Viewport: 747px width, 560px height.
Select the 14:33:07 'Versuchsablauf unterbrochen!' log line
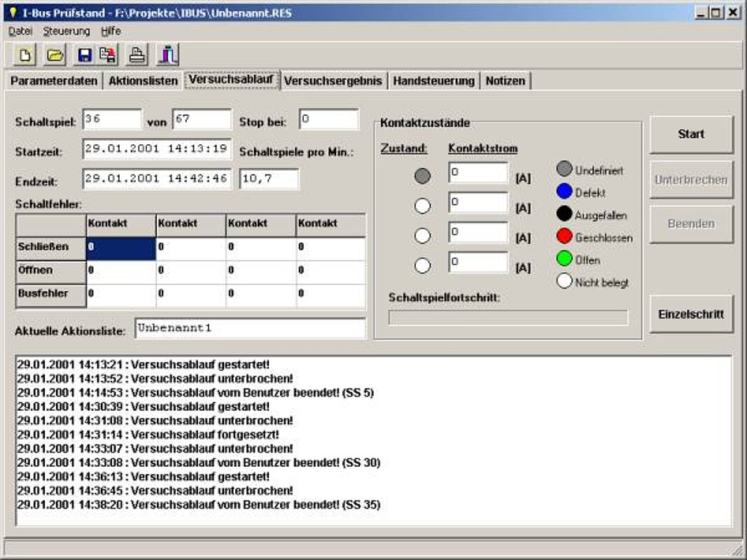tap(155, 449)
